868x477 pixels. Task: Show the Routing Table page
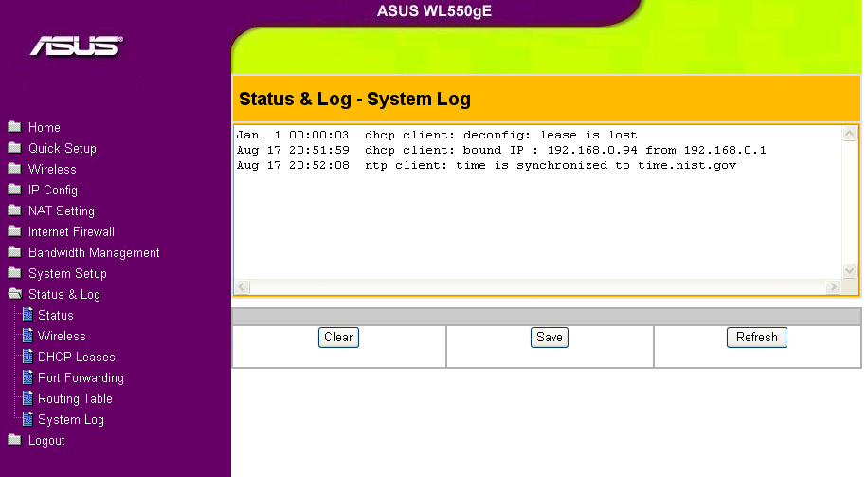(75, 399)
